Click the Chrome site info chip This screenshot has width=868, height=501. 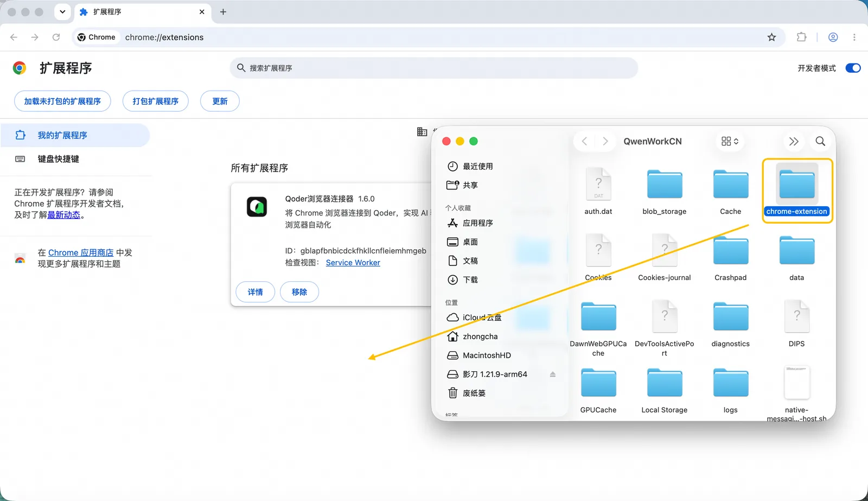tap(97, 37)
